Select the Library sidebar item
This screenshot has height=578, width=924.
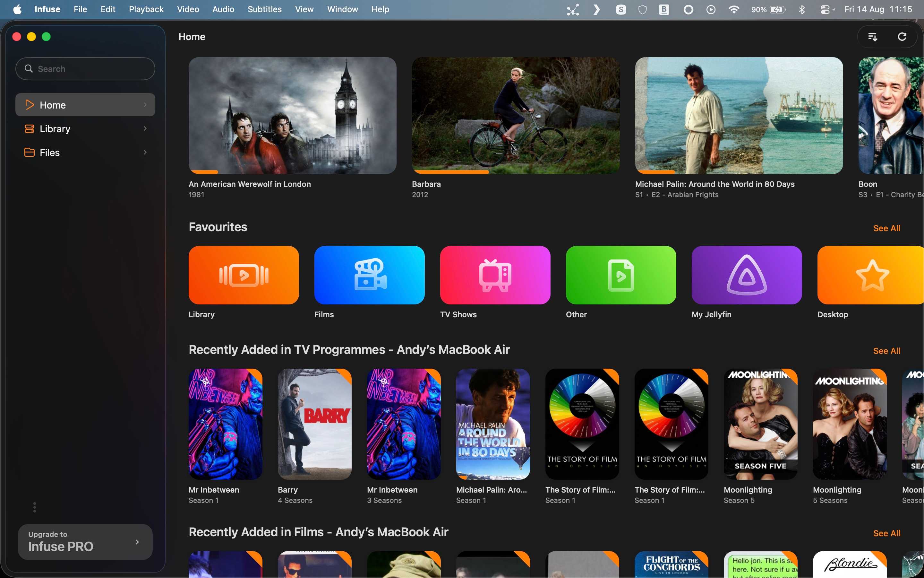pos(85,128)
